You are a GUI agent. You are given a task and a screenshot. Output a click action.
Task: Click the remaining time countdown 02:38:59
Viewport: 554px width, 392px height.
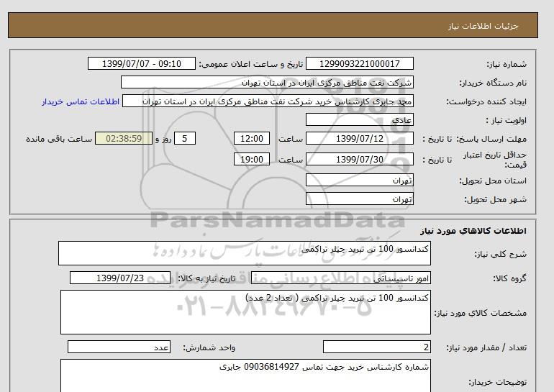124,138
